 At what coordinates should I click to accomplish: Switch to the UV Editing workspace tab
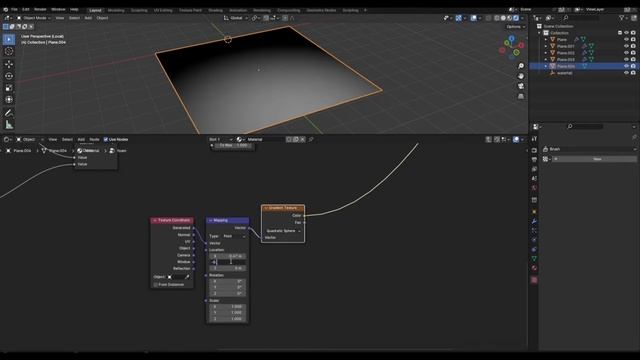coord(163,10)
